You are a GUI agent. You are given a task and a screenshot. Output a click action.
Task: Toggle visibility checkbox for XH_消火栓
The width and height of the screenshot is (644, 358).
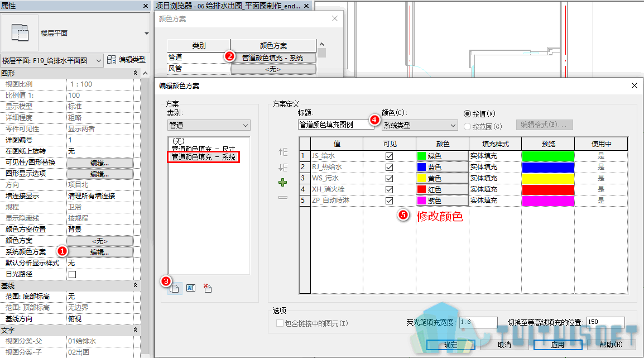pos(389,189)
